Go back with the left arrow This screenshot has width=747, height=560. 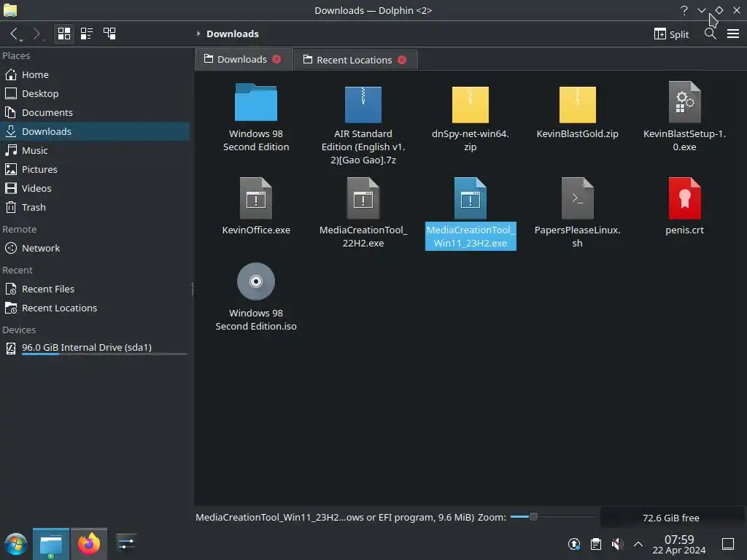pyautogui.click(x=15, y=34)
